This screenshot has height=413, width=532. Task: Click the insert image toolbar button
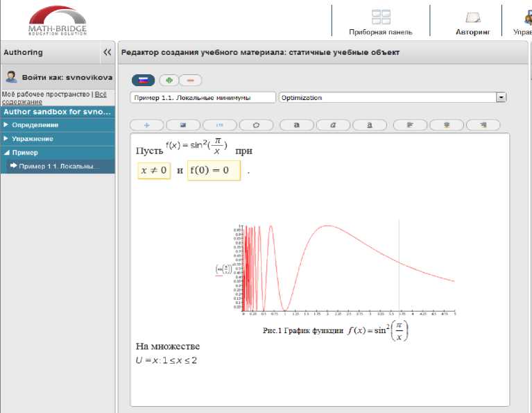tap(183, 125)
